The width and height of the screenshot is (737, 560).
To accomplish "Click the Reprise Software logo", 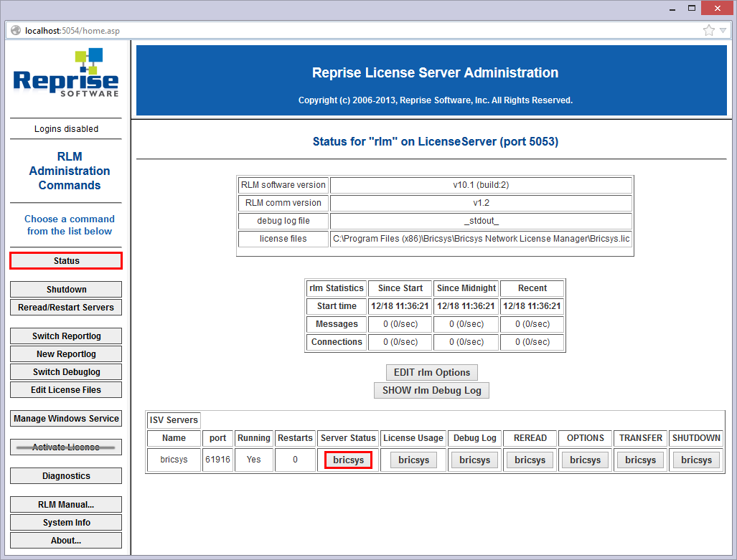I will (x=66, y=73).
